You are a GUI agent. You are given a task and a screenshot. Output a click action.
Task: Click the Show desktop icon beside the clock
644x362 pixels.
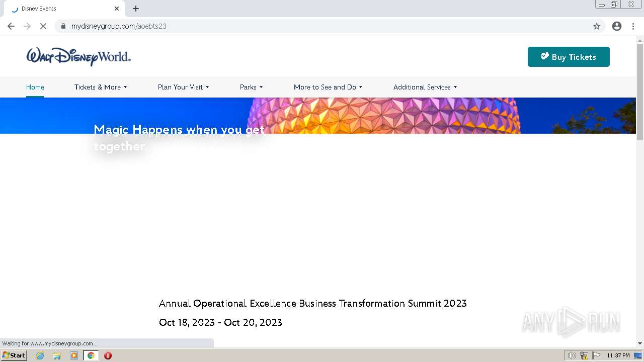coord(638,355)
